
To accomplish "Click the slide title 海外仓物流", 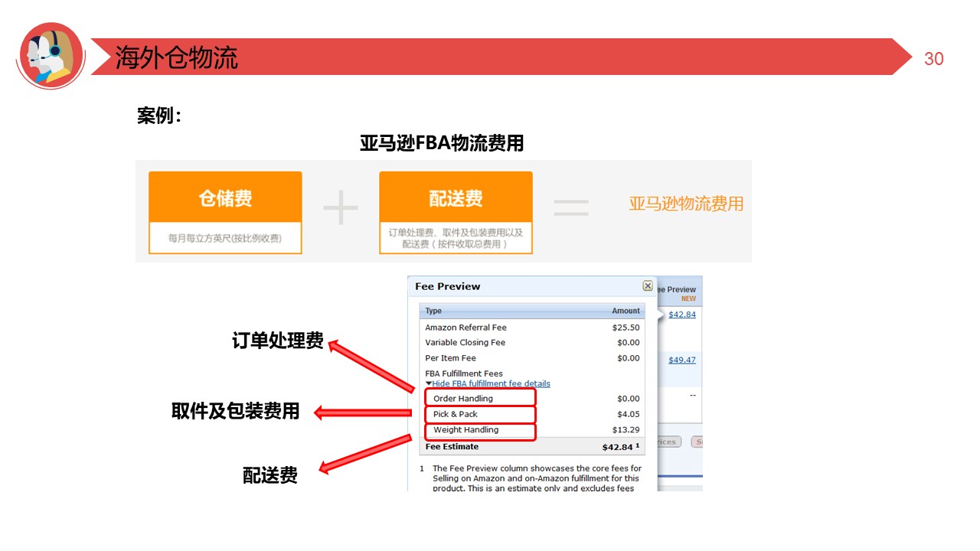I will (x=177, y=58).
